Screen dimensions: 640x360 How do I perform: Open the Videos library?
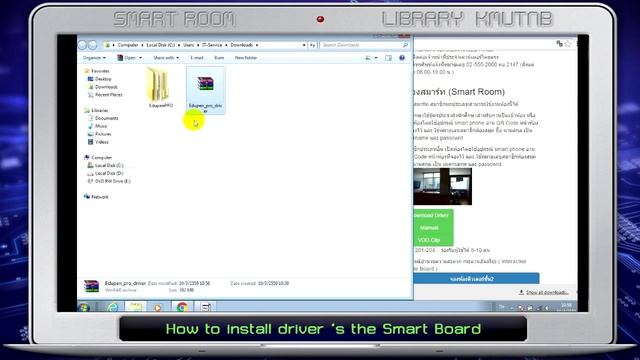[x=98, y=142]
